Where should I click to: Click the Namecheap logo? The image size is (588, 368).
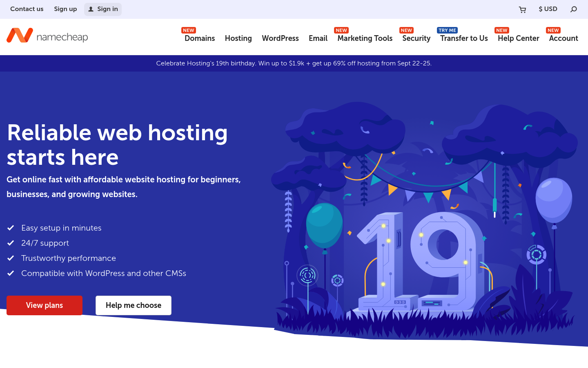tap(47, 36)
